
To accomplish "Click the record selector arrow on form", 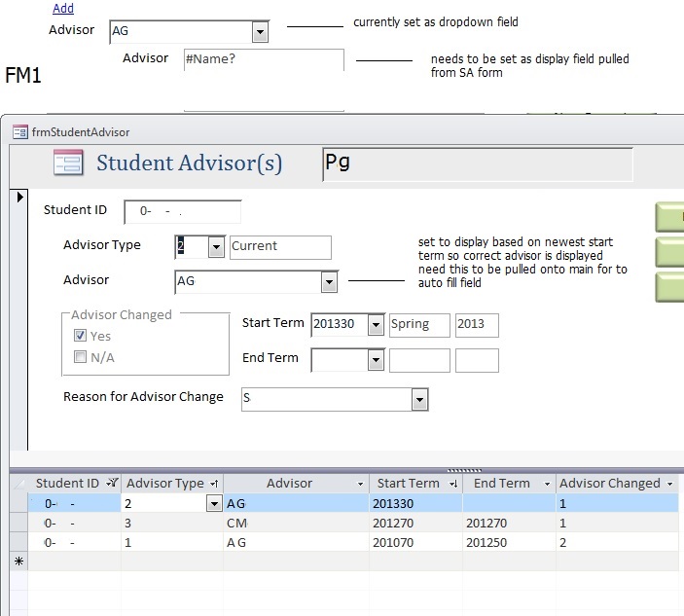I will [x=18, y=198].
